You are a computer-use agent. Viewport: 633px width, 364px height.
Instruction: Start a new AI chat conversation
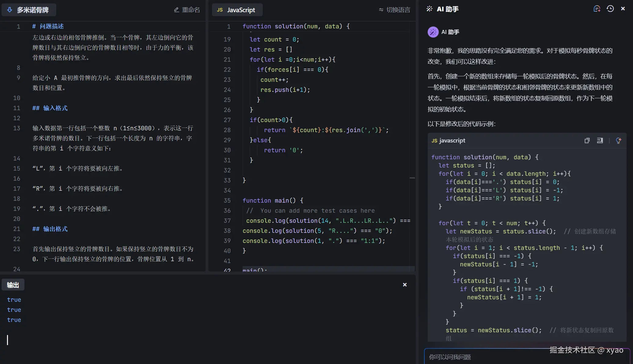click(597, 9)
